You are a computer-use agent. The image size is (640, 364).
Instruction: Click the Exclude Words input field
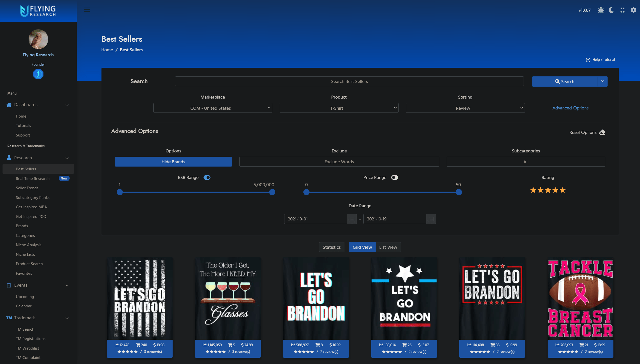coord(339,162)
